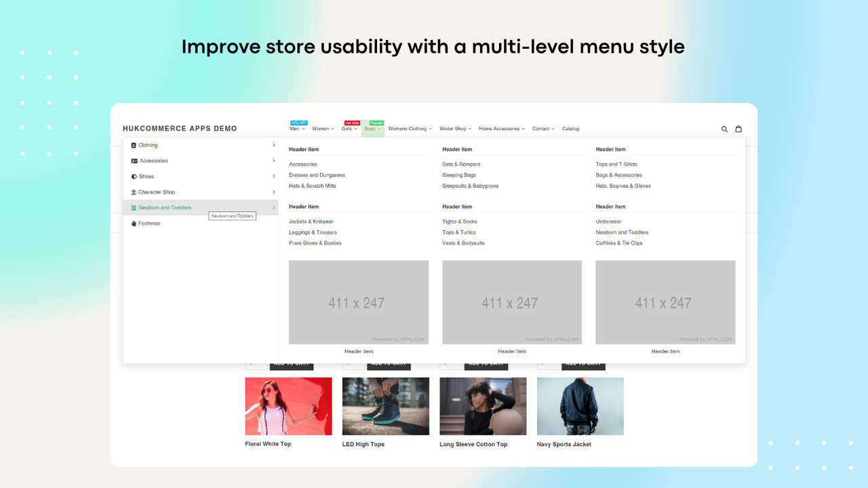Expand the Accessories submenu arrow
This screenshot has width=868, height=488.
point(274,161)
